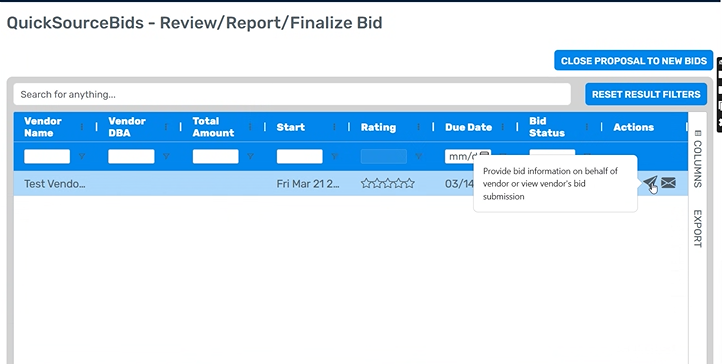722x364 pixels.
Task: Sort by Start column header
Action: 291,127
